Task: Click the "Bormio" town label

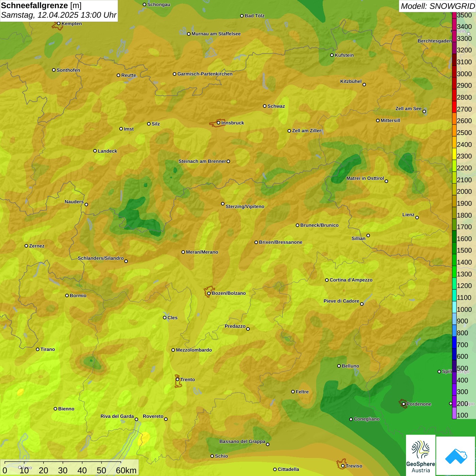Action: point(78,295)
